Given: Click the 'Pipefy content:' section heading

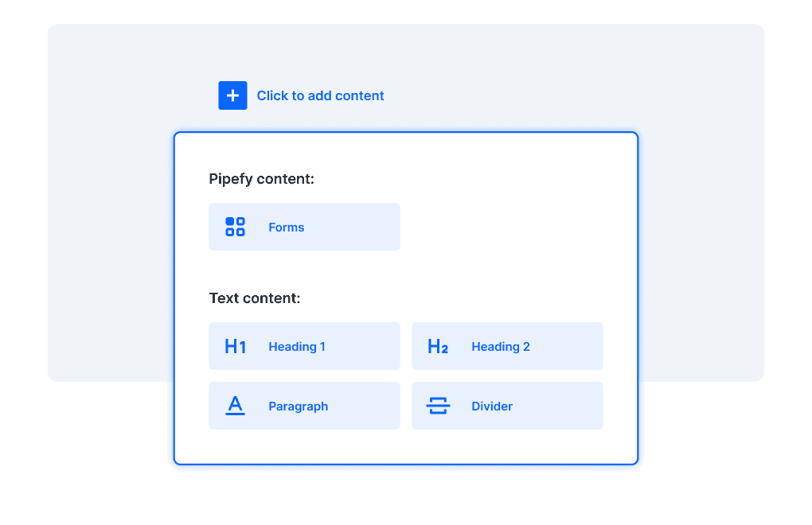Looking at the screenshot, I should coord(262,179).
